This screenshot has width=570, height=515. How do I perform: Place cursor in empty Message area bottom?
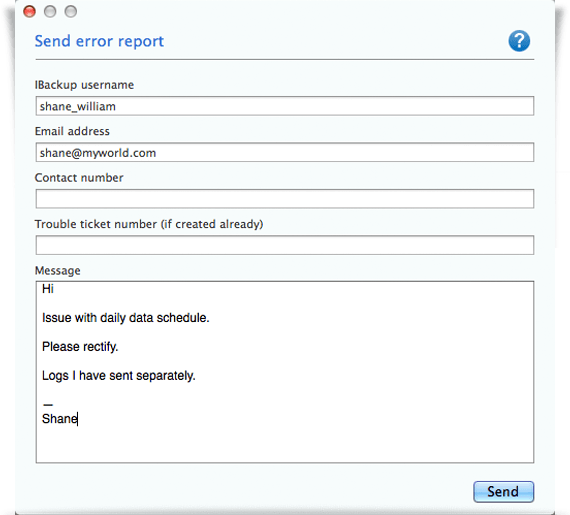(285, 445)
